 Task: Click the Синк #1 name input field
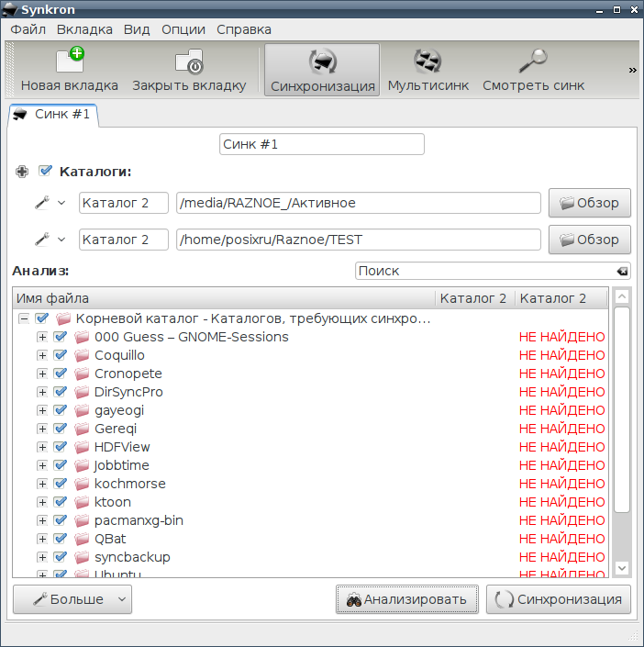coord(322,144)
